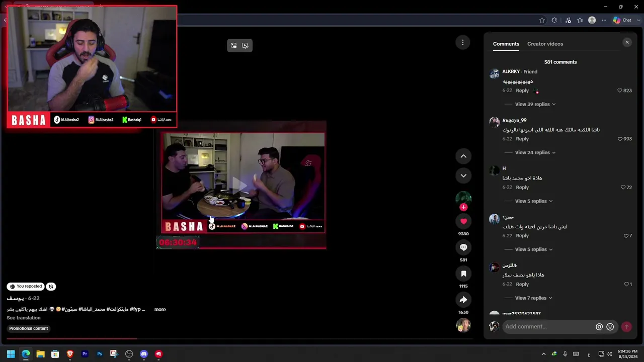Open Discord from the taskbar

(x=144, y=354)
